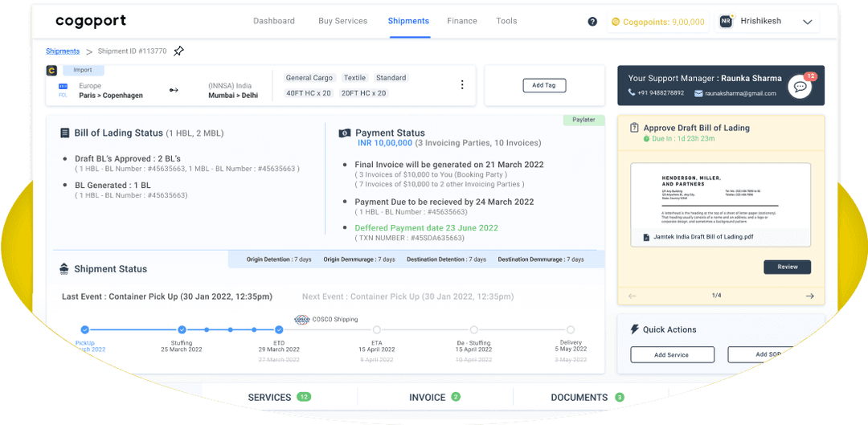Switch to the Finance tab

[462, 21]
